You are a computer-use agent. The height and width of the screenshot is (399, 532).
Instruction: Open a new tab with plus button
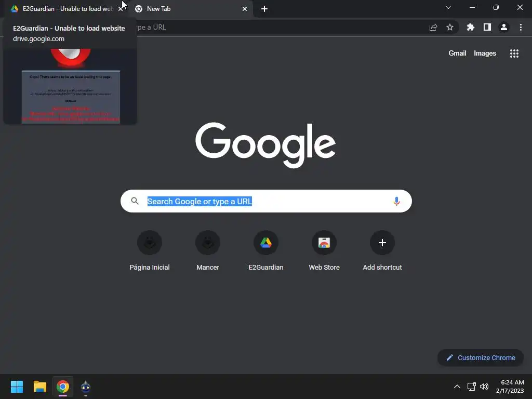point(264,9)
